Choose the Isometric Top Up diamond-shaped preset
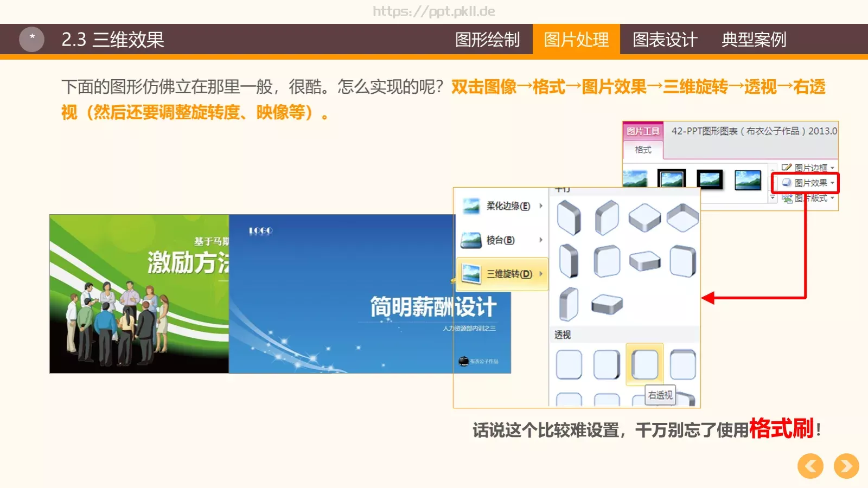 pyautogui.click(x=644, y=217)
